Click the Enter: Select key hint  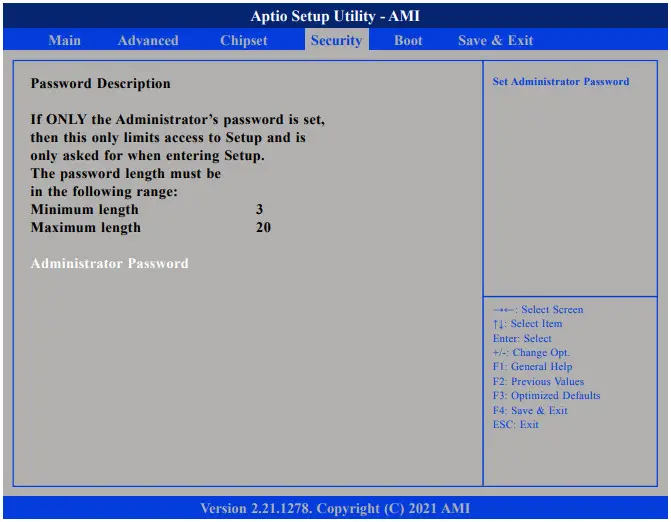click(x=522, y=338)
